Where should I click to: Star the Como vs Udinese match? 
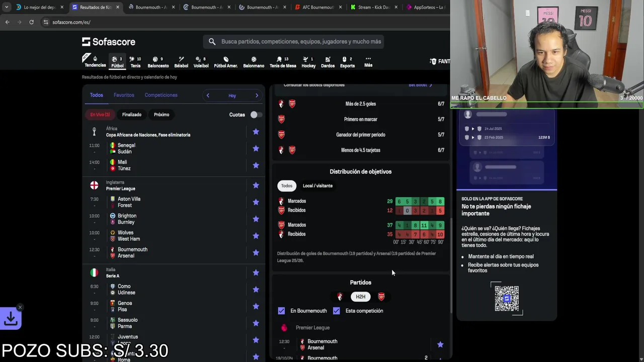[256, 290]
